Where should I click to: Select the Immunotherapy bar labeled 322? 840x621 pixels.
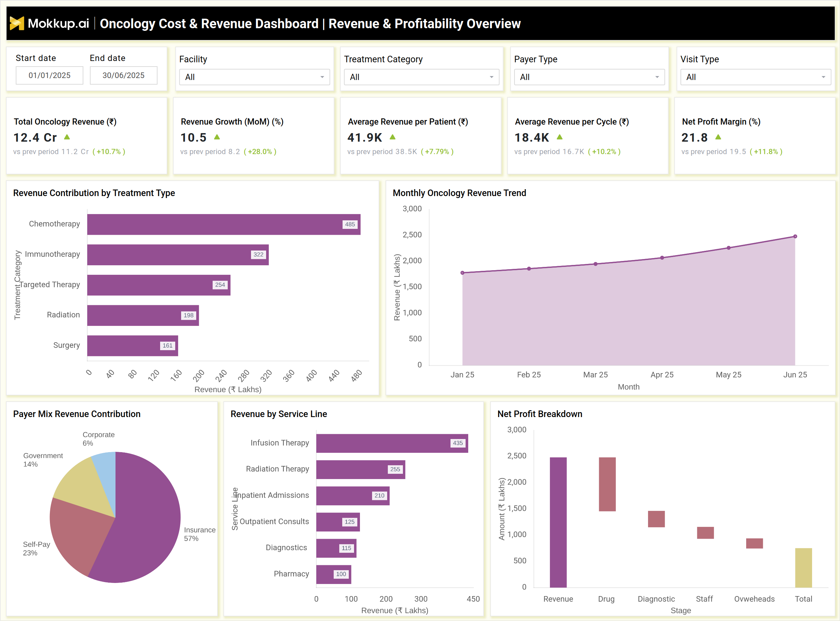point(178,255)
